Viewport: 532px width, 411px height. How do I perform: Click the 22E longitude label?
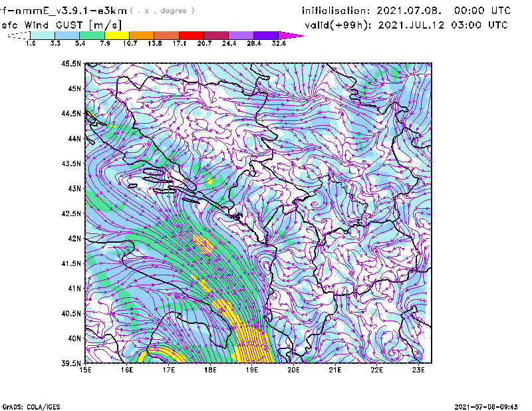pos(377,370)
